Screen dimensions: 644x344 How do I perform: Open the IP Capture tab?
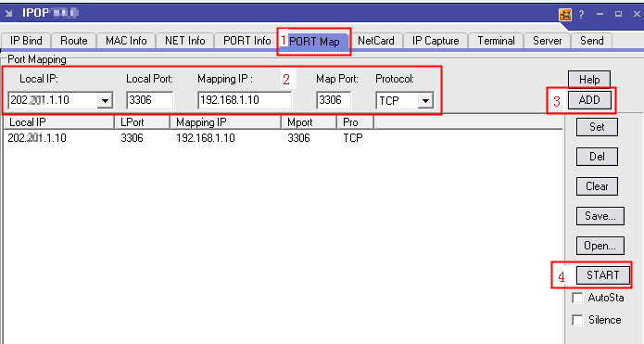tap(436, 41)
